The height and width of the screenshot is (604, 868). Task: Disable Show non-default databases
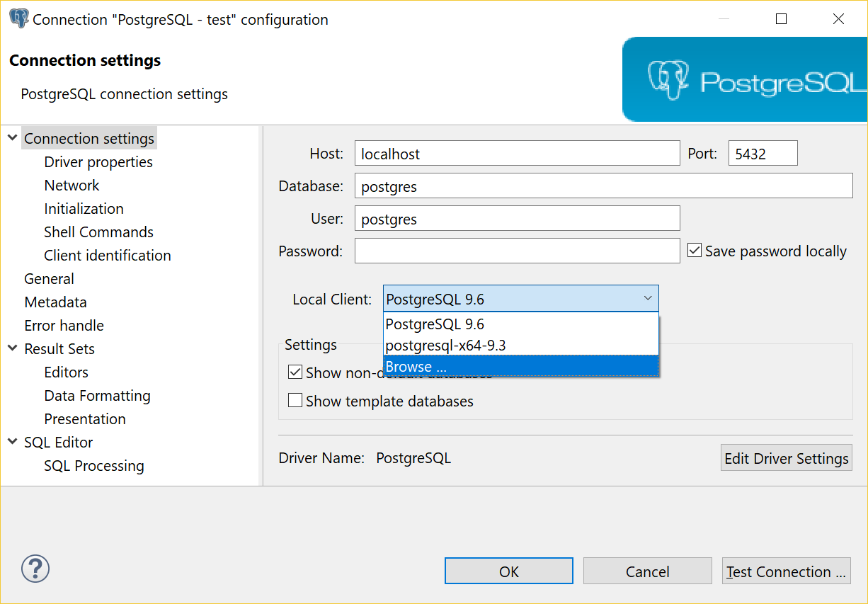[x=295, y=372]
